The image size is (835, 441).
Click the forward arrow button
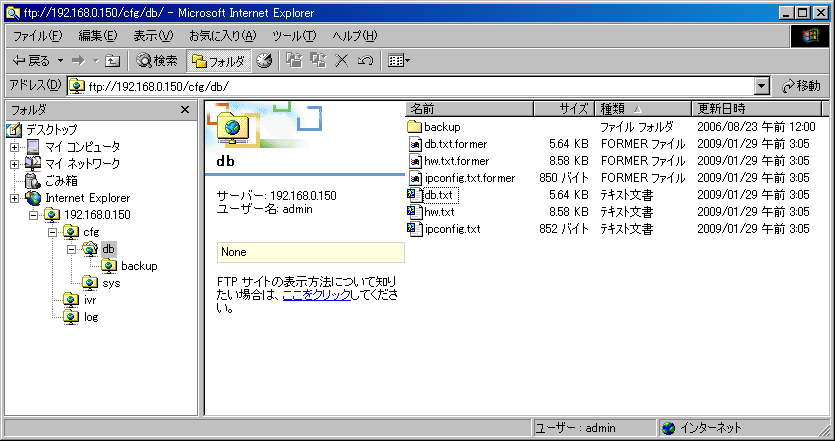78,61
